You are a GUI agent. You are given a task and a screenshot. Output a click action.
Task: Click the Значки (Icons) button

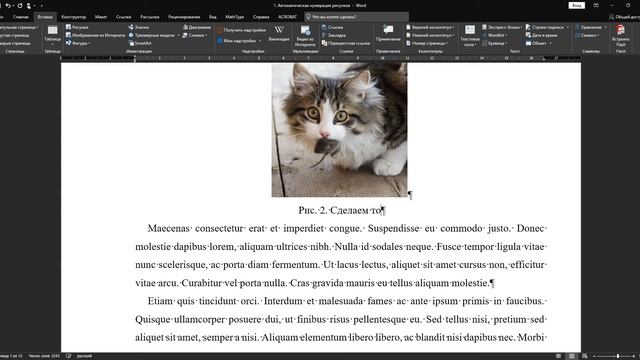pos(139,27)
